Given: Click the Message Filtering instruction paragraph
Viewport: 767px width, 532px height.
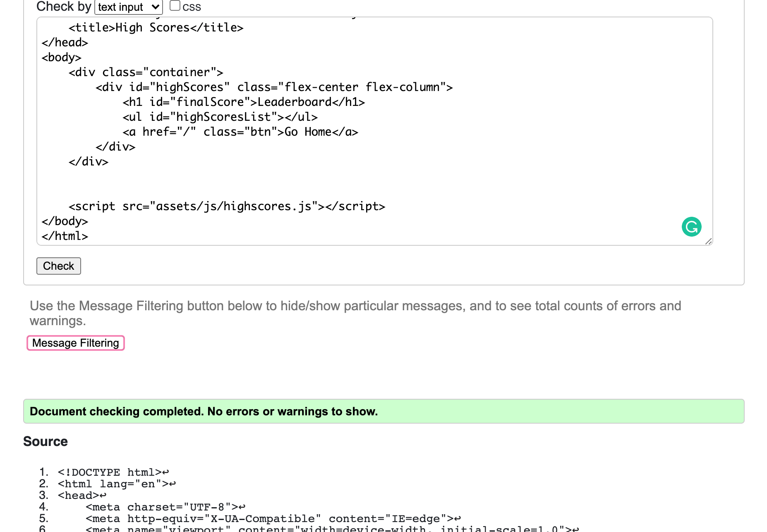Looking at the screenshot, I should click(x=355, y=313).
